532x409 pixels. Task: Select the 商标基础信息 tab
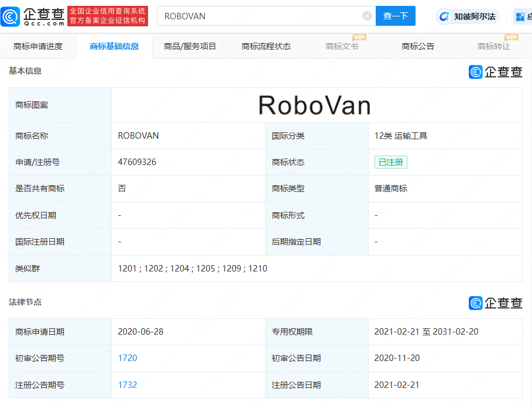[114, 46]
